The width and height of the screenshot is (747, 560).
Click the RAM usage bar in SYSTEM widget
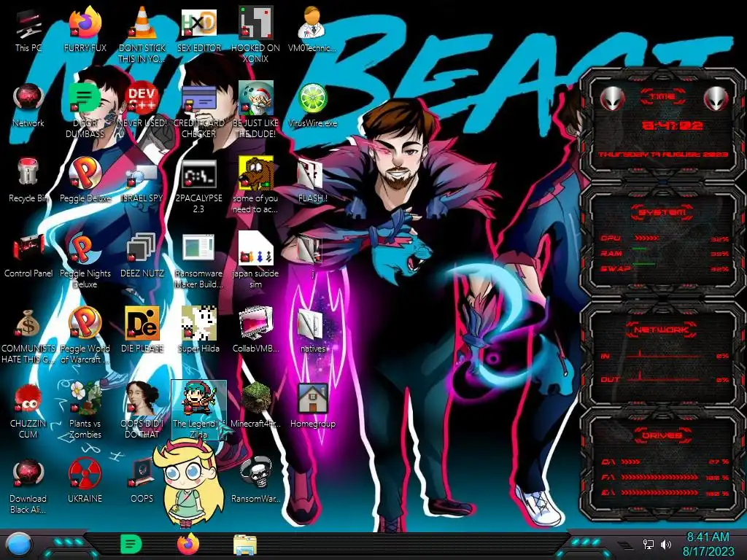[x=639, y=249]
